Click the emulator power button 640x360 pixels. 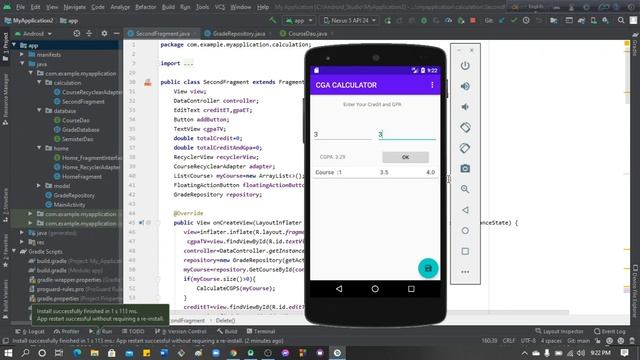(x=465, y=66)
